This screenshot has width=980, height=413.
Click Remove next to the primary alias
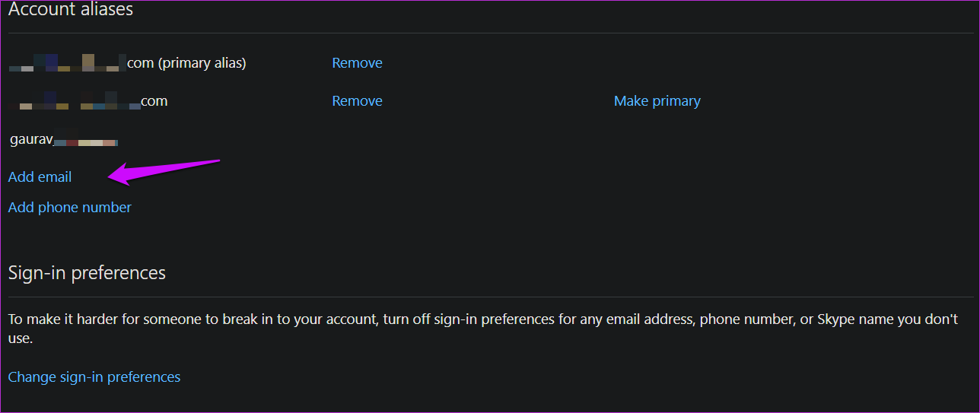click(357, 63)
